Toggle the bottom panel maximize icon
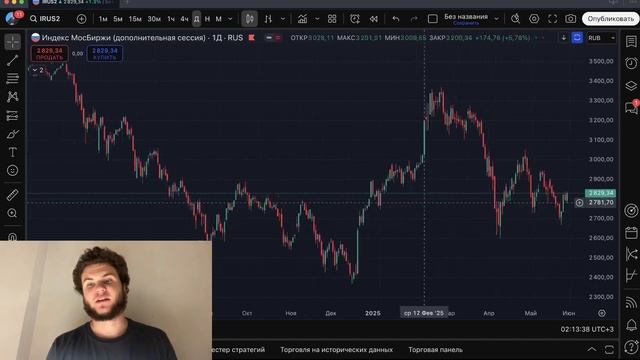Image resolution: width=640 pixels, height=360 pixels. pyautogui.click(x=609, y=349)
